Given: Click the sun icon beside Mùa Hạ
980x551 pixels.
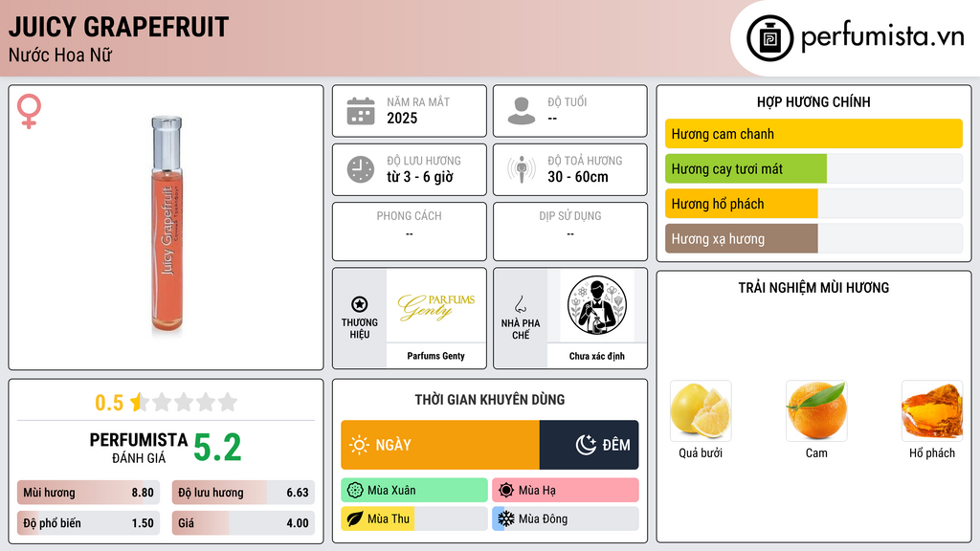Looking at the screenshot, I should tap(506, 491).
